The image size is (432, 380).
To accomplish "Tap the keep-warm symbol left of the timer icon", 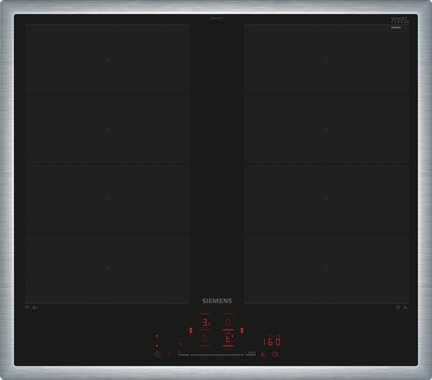I will (263, 355).
